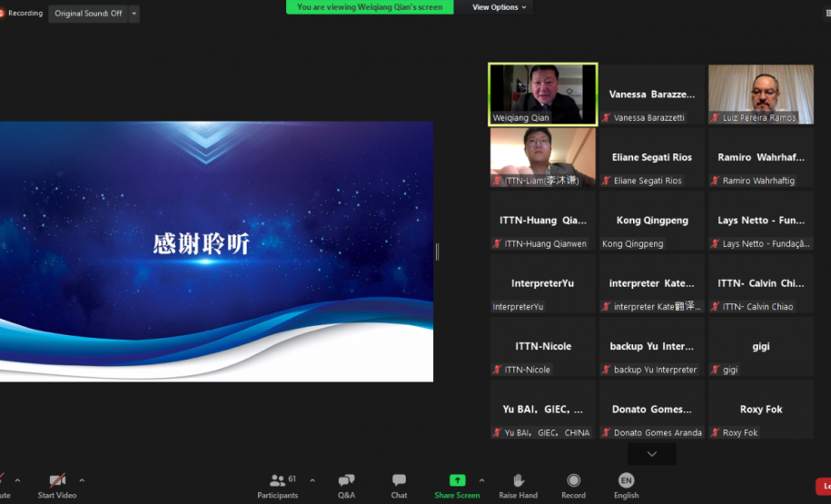Viewport: 831px width, 504px height.
Task: Raise your hand in the meeting
Action: tap(519, 485)
